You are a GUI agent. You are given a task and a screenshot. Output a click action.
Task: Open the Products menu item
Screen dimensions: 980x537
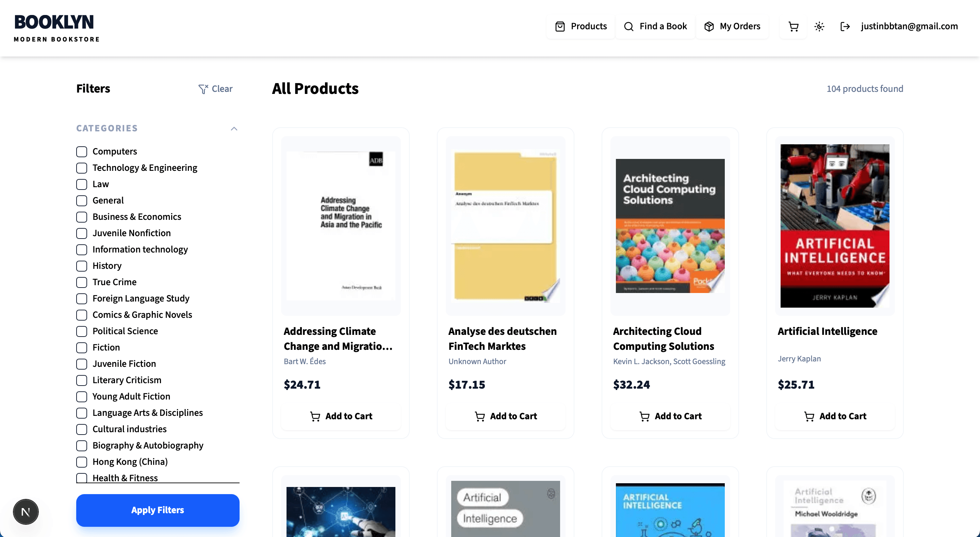point(581,26)
